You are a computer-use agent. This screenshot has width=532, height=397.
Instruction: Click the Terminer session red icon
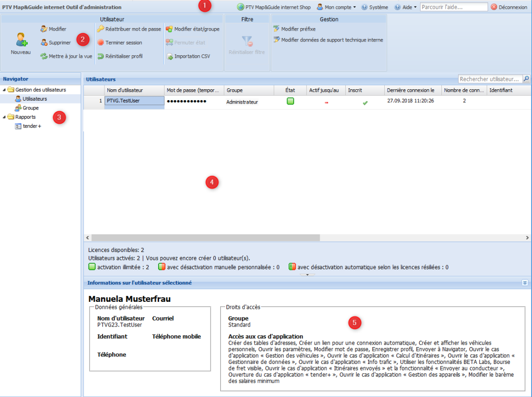pos(100,42)
